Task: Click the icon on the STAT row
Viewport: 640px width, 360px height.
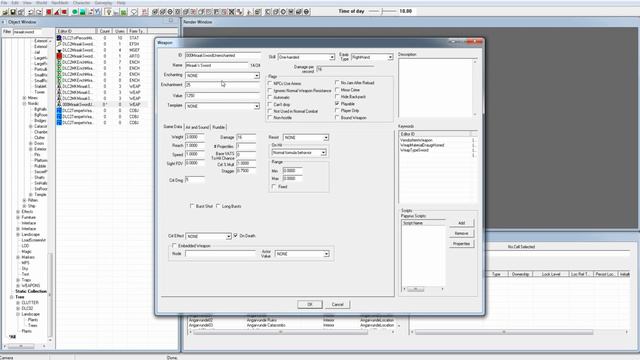Action: 59,38
